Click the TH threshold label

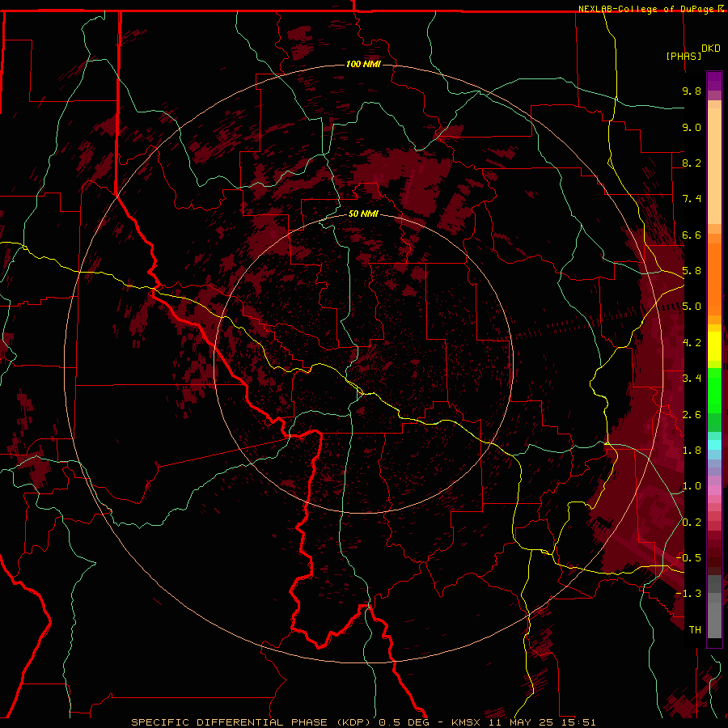695,629
